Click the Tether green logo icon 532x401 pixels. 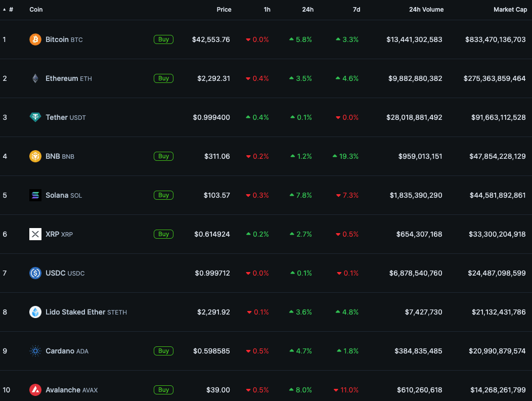coord(35,117)
